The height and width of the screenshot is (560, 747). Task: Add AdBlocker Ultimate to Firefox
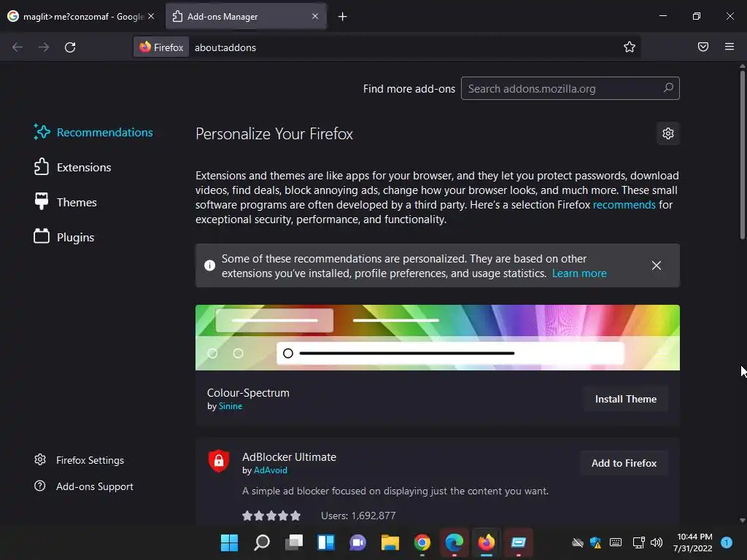624,463
